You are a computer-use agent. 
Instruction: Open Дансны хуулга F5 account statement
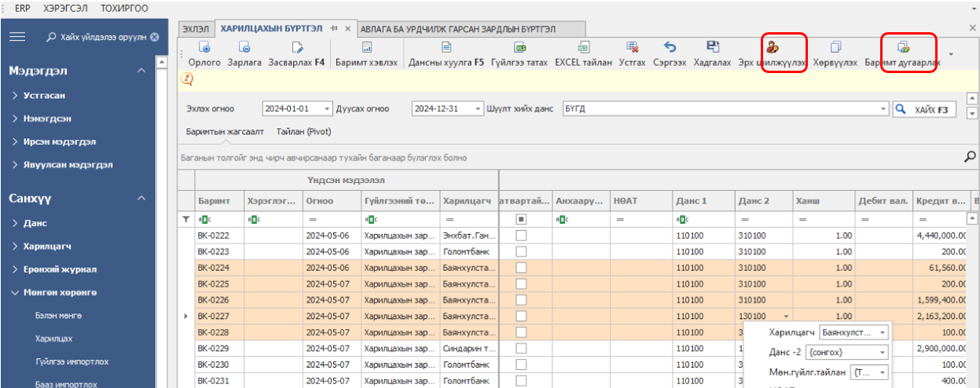tap(446, 47)
